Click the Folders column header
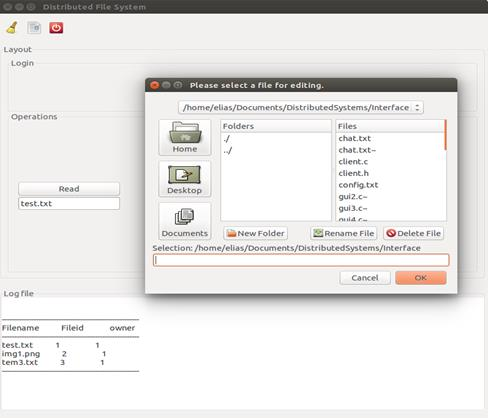The image size is (488, 418). click(276, 126)
